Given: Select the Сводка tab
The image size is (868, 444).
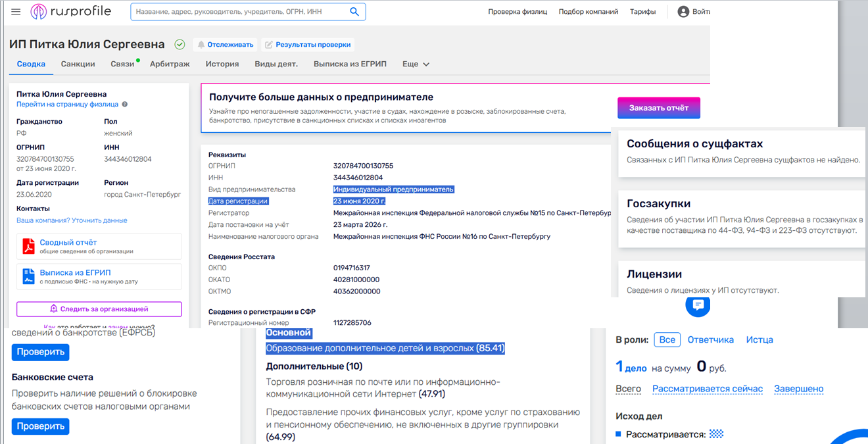Looking at the screenshot, I should (x=31, y=64).
